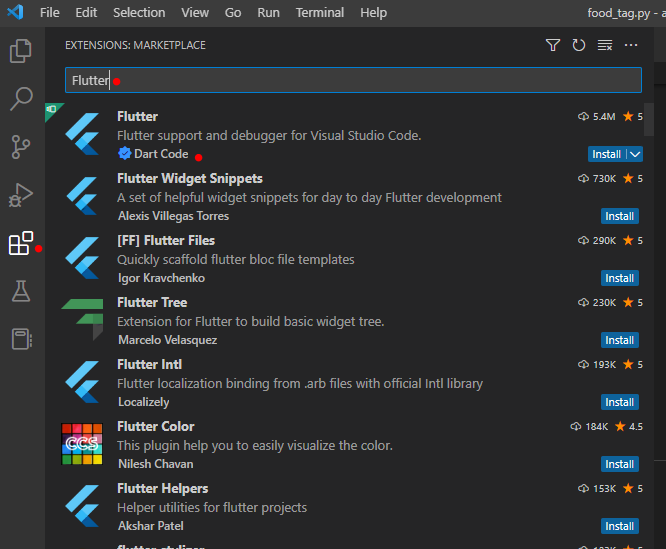Click the 5.4M download count
666x549 pixels.
click(604, 116)
